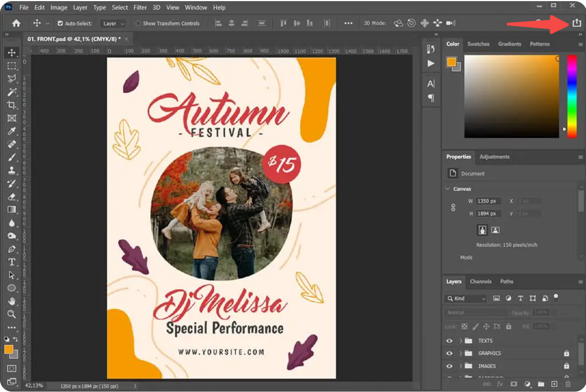The width and height of the screenshot is (586, 392).
Task: Check Show Transform Controls
Action: coord(138,23)
